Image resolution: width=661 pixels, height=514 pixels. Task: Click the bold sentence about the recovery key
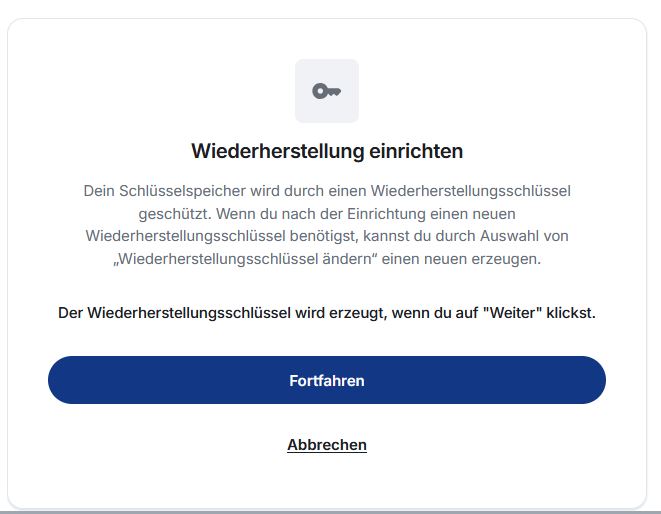pos(327,313)
